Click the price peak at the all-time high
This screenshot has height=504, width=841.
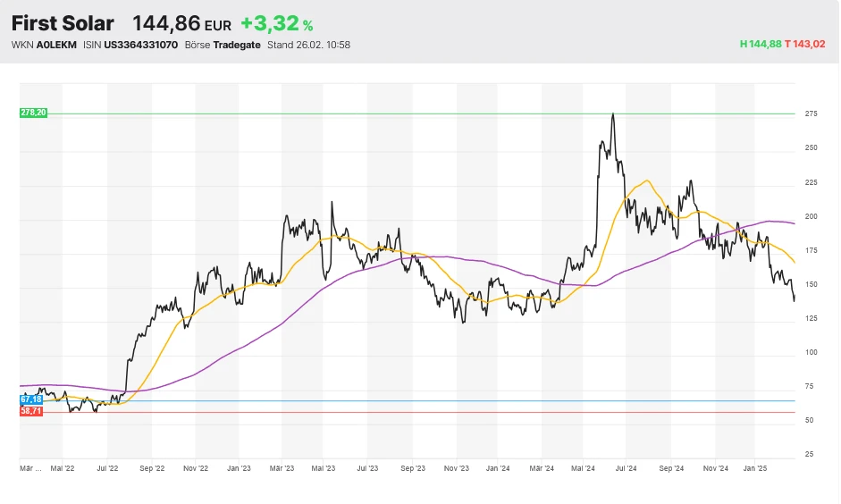click(612, 115)
